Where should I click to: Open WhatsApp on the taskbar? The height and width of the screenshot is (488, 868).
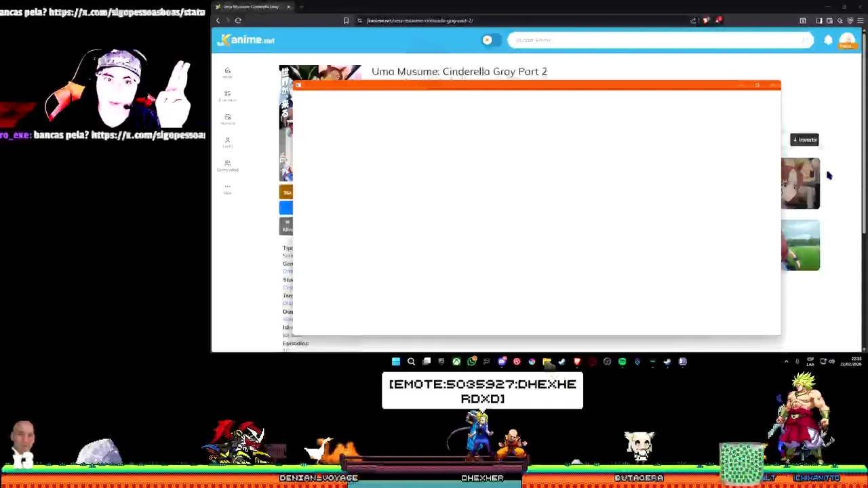[x=472, y=362]
